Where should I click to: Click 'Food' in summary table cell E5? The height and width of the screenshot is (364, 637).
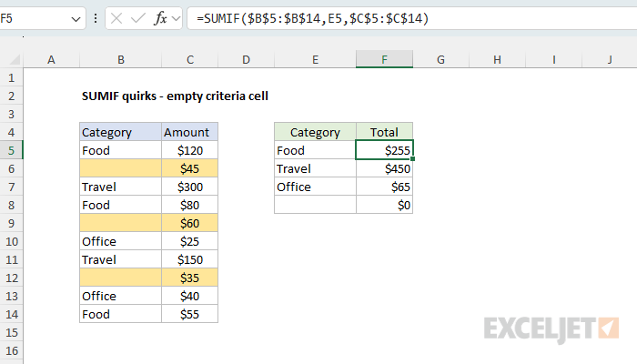pos(315,150)
